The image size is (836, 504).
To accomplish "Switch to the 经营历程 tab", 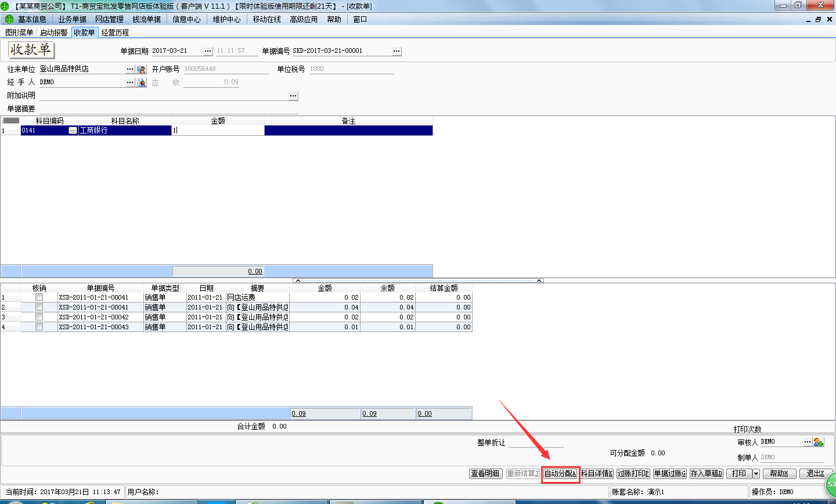I will point(115,33).
